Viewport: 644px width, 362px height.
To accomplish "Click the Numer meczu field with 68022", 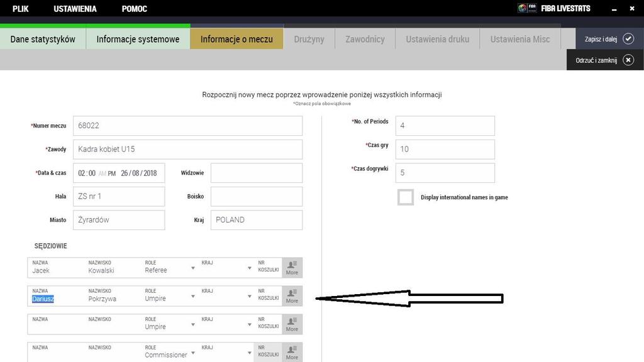I will [187, 126].
